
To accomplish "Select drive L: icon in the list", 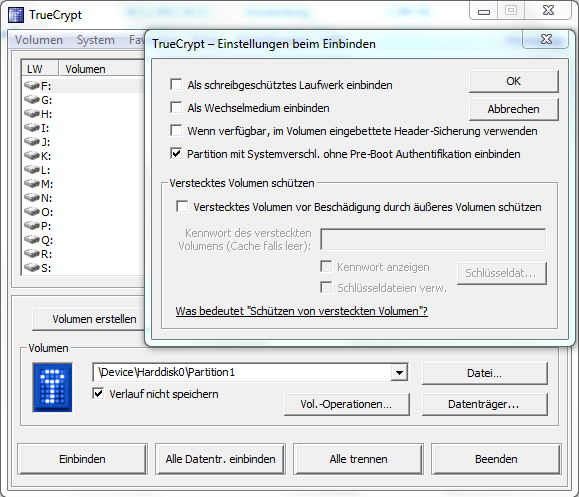I will 32,170.
